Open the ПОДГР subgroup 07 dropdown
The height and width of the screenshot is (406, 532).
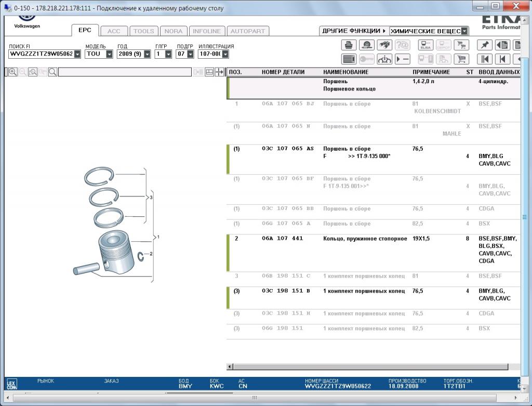pyautogui.click(x=190, y=54)
